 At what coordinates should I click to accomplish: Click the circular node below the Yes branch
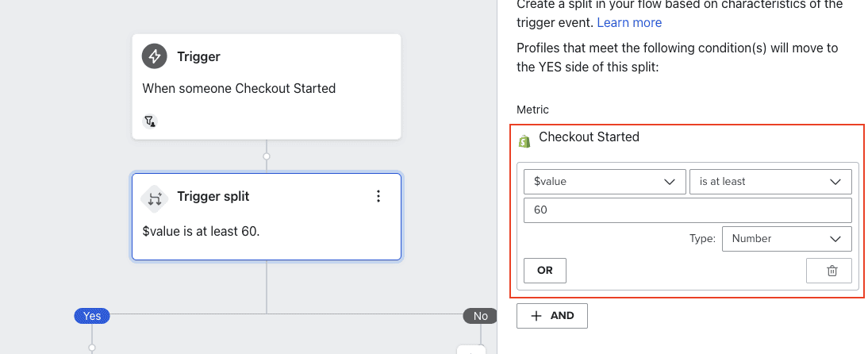pos(92,348)
